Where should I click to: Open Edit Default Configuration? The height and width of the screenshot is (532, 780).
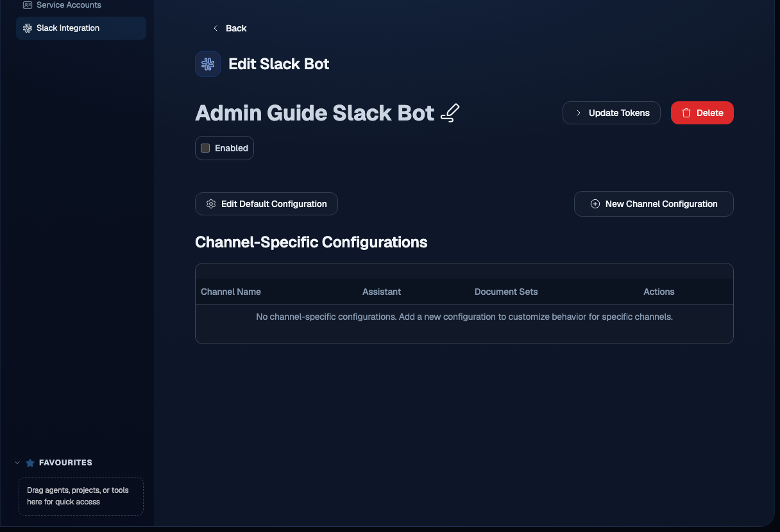(x=266, y=204)
